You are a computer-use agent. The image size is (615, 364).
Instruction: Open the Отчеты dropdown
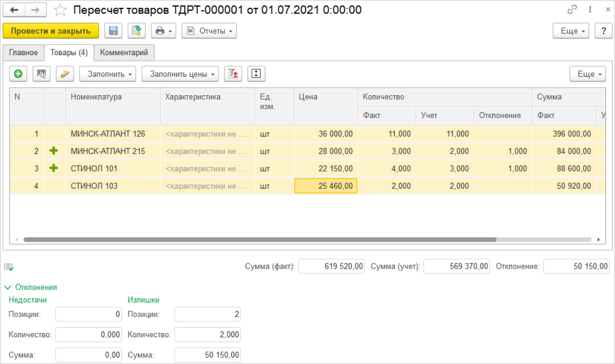coord(209,31)
